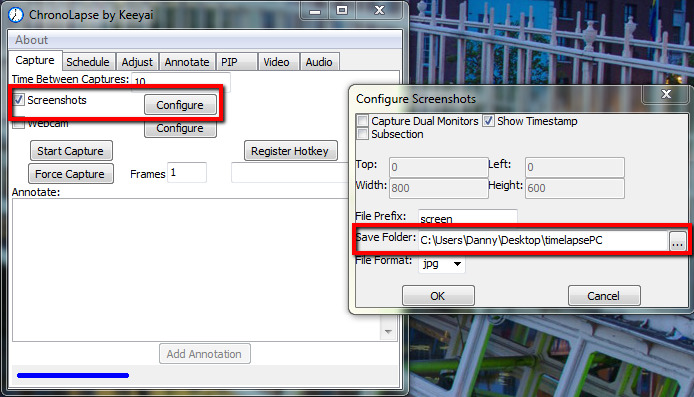The height and width of the screenshot is (397, 694).
Task: Switch to the Schedule tab
Action: pyautogui.click(x=88, y=62)
